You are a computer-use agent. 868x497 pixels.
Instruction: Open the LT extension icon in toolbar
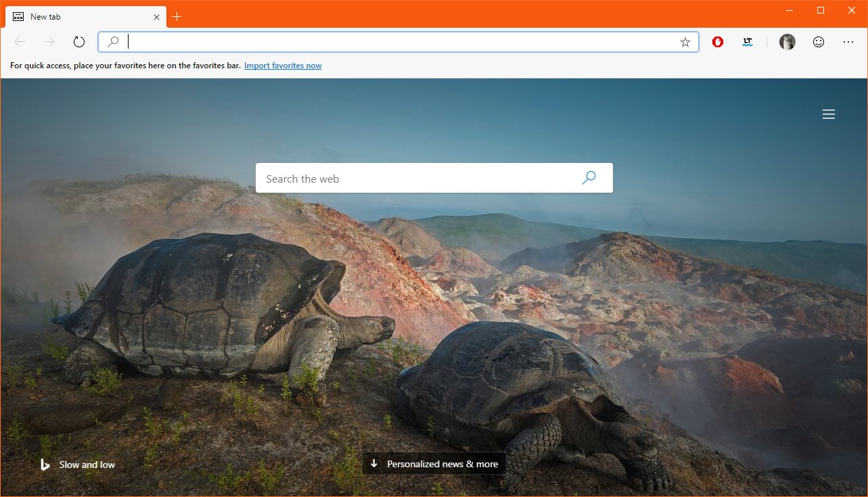point(748,42)
